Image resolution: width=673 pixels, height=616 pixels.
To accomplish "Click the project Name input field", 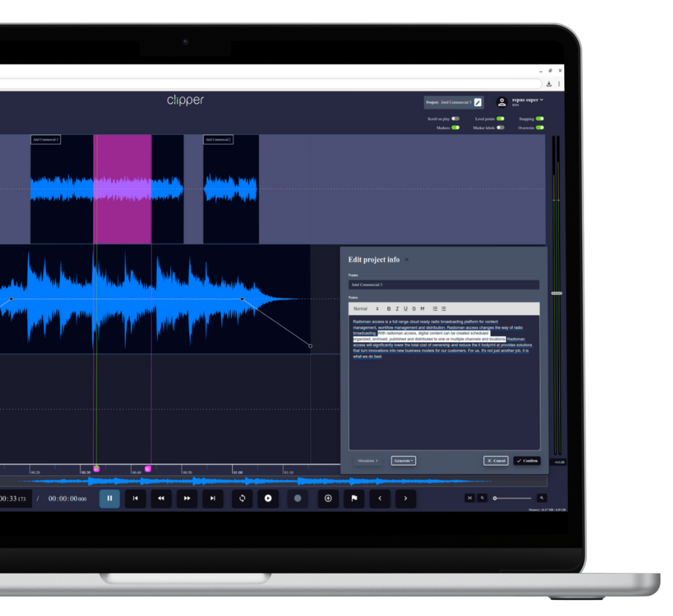I will [444, 285].
